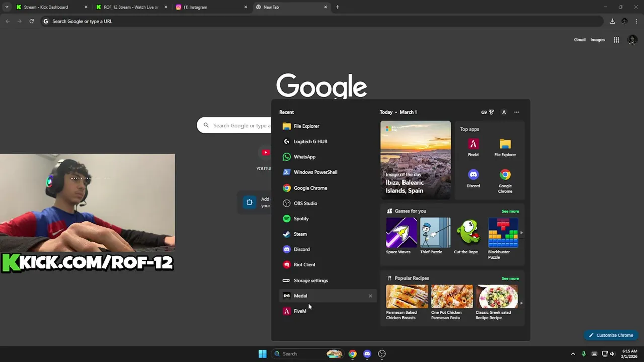This screenshot has height=362, width=644.
Task: Open the system tray volume icon
Action: [612, 354]
